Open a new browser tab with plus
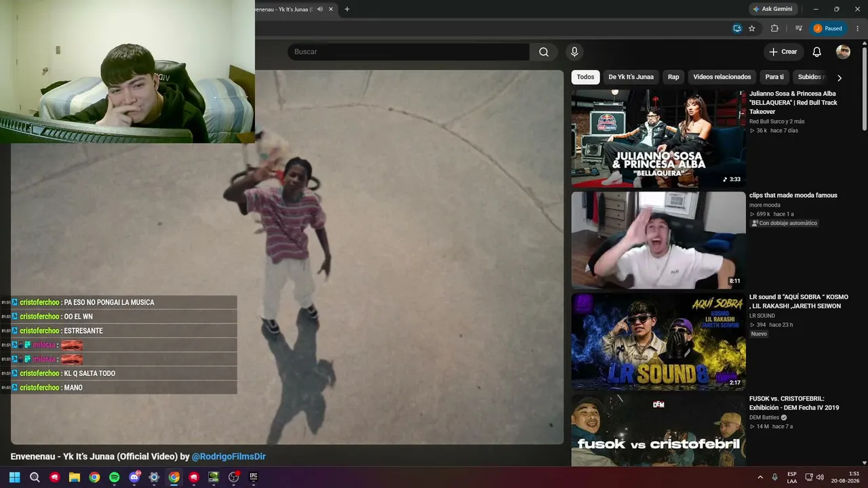 pyautogui.click(x=347, y=9)
